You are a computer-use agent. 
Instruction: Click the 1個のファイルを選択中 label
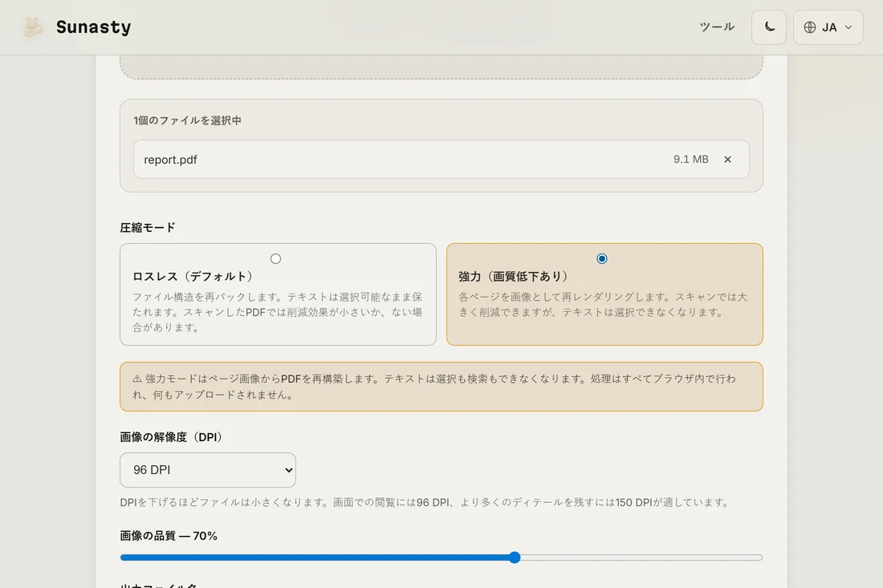point(188,120)
